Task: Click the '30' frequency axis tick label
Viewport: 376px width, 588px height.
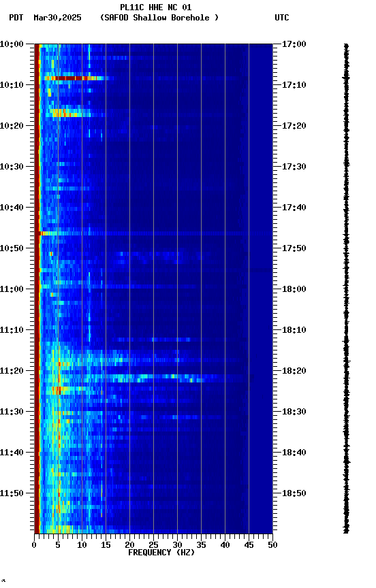Action: pyautogui.click(x=178, y=545)
